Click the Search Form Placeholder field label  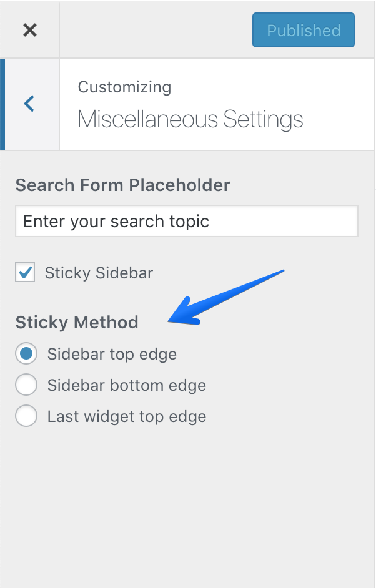pos(123,185)
